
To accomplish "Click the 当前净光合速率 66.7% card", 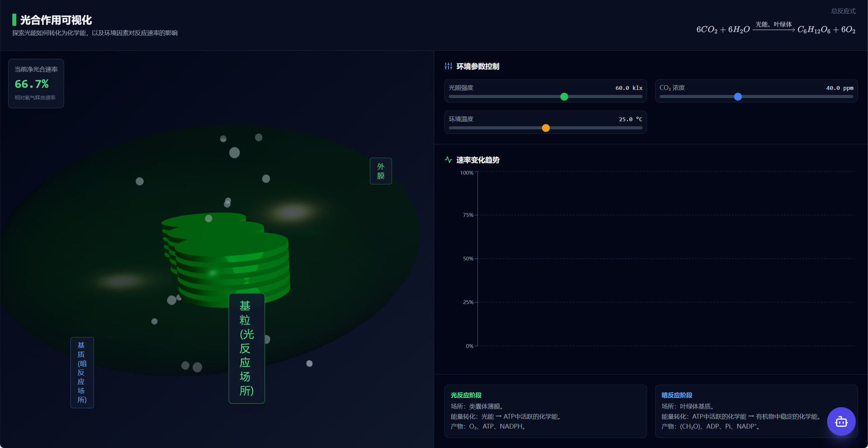I will pyautogui.click(x=36, y=84).
